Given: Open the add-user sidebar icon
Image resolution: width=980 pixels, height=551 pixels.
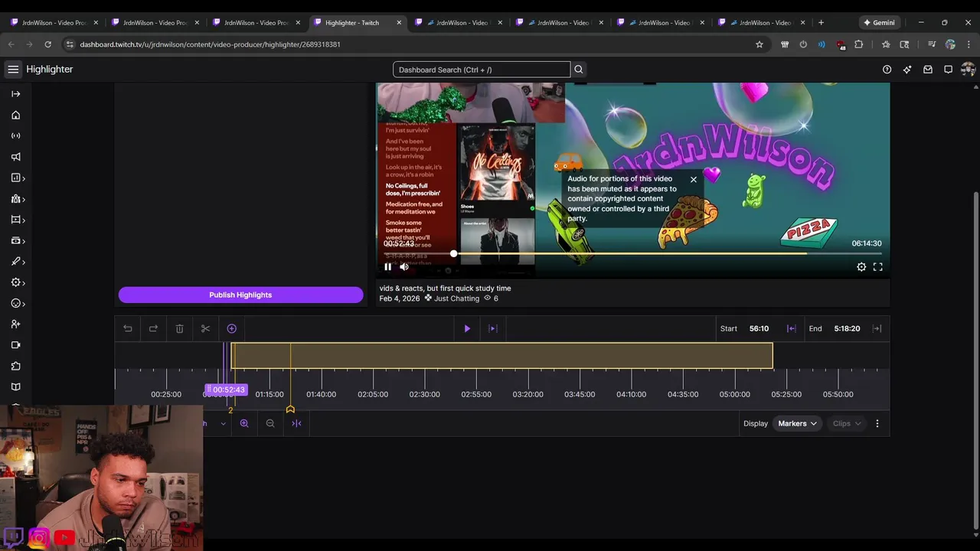Looking at the screenshot, I should pos(15,324).
